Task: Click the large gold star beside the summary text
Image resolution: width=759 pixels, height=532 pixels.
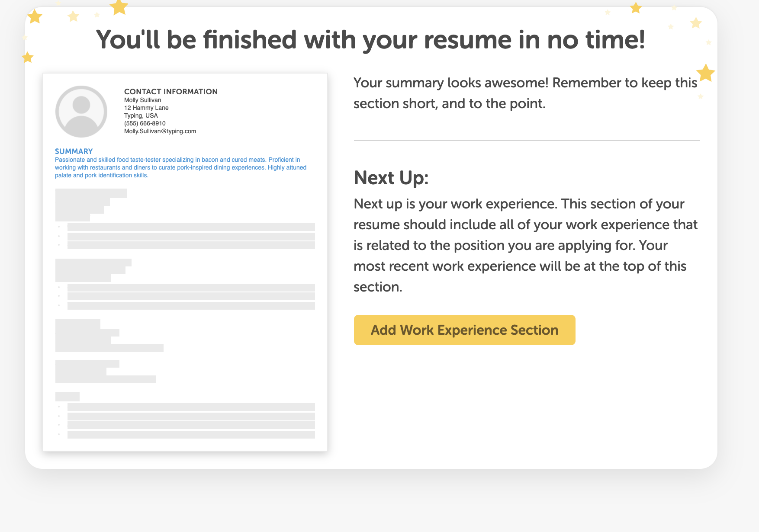Action: (x=705, y=73)
